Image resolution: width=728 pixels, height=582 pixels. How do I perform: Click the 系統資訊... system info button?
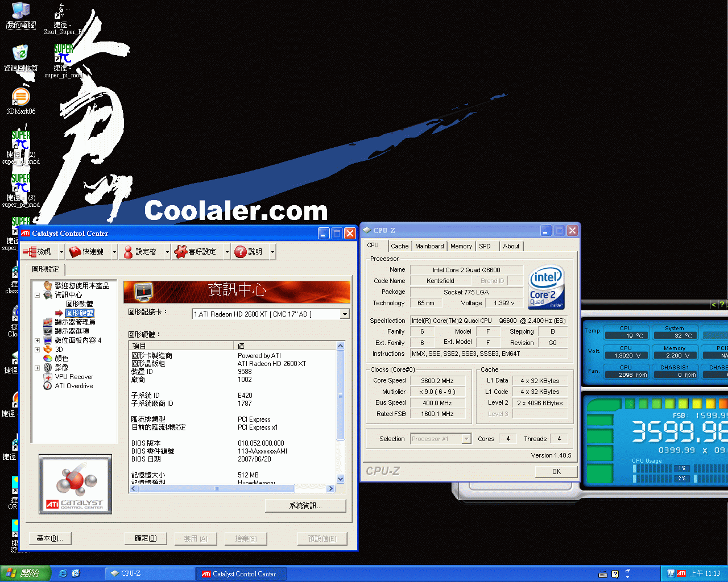tap(305, 506)
